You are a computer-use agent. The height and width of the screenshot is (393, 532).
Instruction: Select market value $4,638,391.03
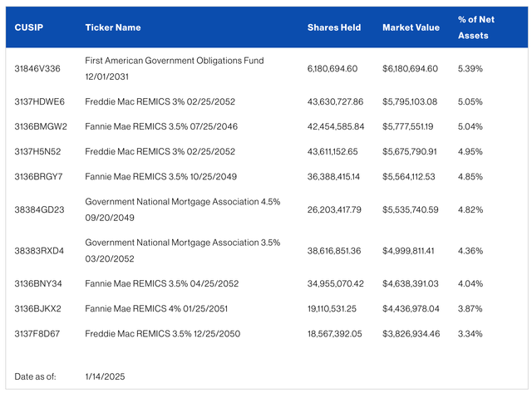[x=411, y=284]
